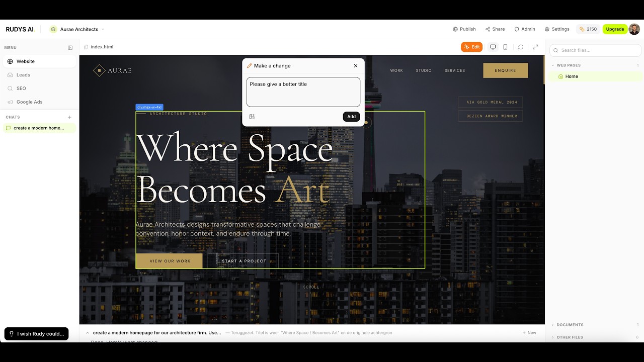Click the RUDYS AI logo

pos(20,29)
